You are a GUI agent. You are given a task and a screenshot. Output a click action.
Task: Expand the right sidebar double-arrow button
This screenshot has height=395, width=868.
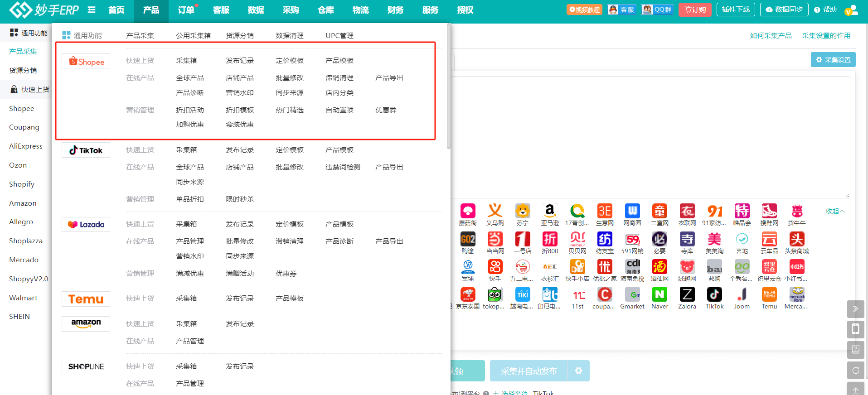point(855,309)
